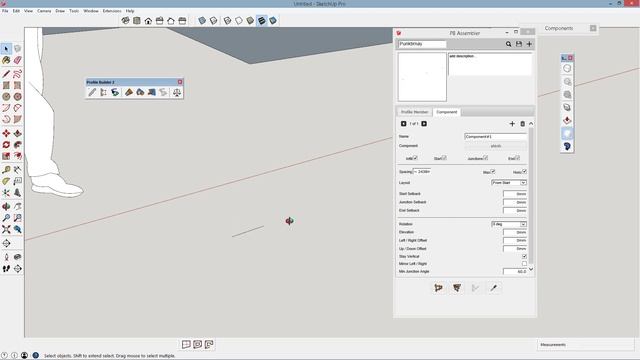This screenshot has height=360, width=640.
Task: Click the PB Assembler vertical scrollbar
Action: (x=531, y=196)
